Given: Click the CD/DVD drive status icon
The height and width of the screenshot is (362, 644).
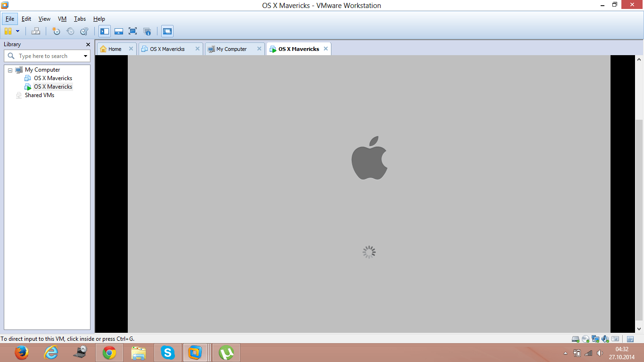Looking at the screenshot, I should click(585, 339).
